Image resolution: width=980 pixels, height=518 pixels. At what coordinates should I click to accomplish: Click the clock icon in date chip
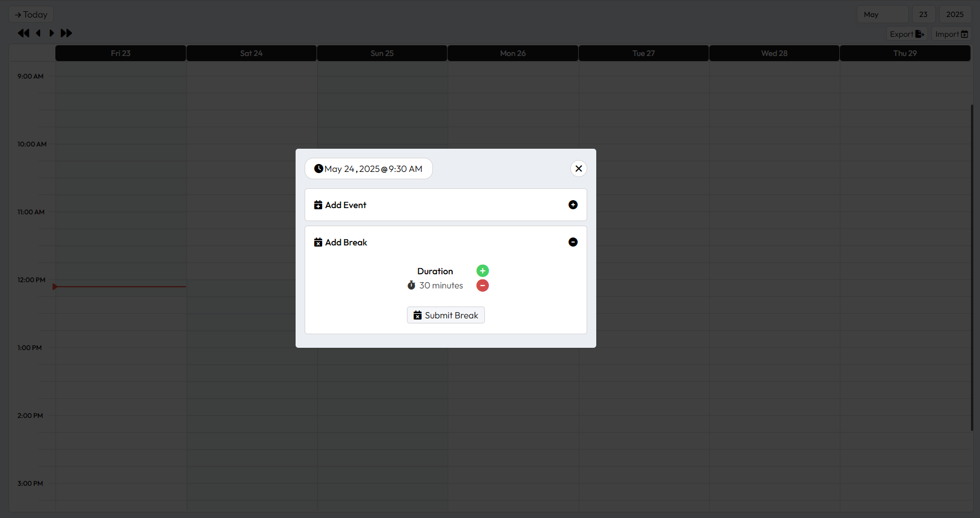(319, 169)
